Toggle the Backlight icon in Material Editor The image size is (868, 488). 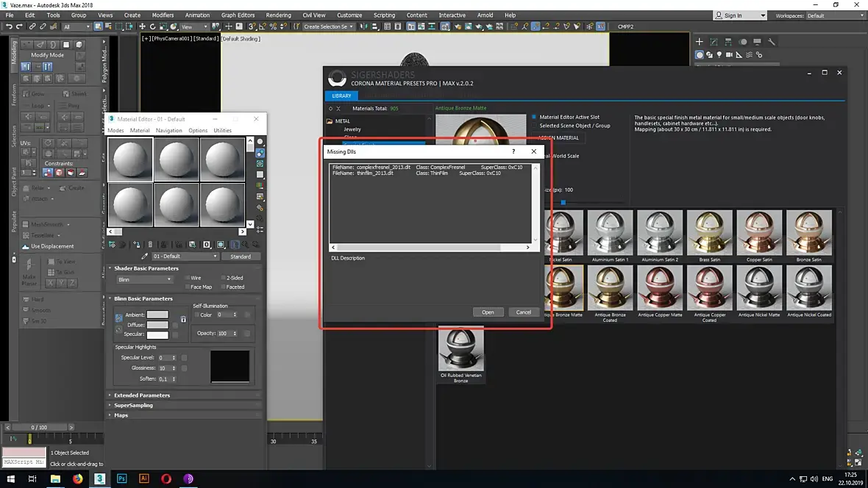click(260, 154)
